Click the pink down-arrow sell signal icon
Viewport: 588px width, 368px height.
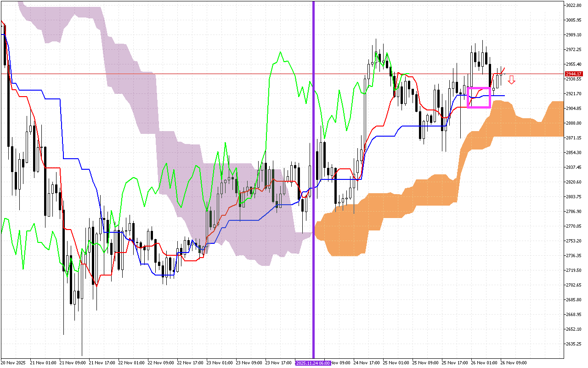511,80
